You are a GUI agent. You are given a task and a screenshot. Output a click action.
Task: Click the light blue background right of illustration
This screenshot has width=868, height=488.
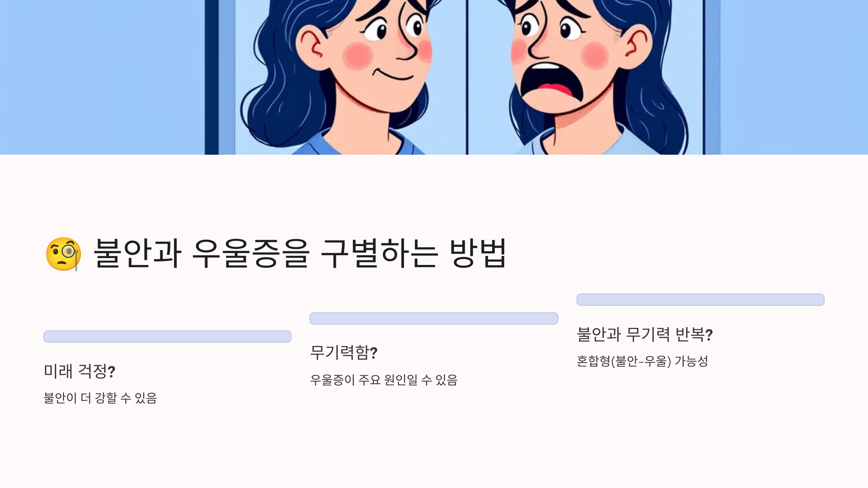794,77
